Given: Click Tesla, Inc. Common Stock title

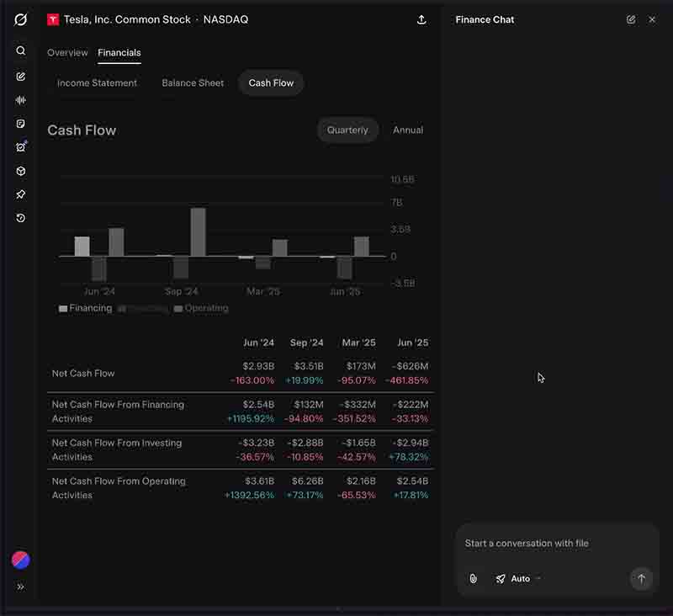Looking at the screenshot, I should click(127, 19).
